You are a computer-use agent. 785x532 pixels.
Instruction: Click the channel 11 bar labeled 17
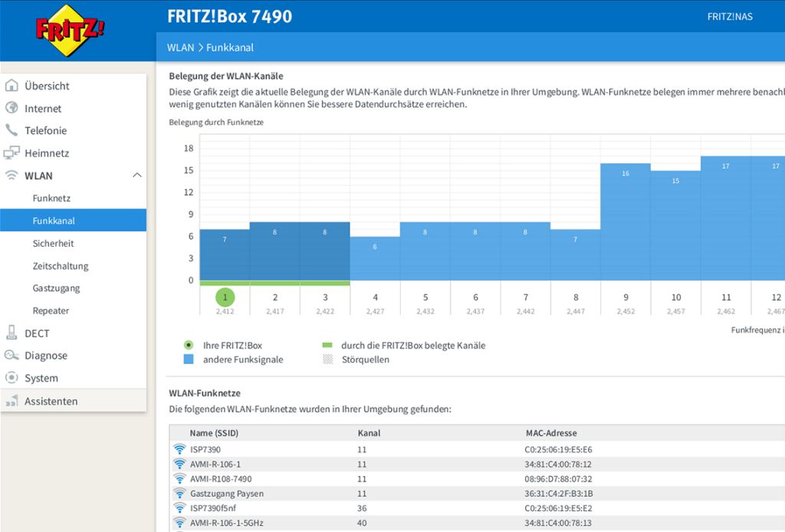coord(725,218)
